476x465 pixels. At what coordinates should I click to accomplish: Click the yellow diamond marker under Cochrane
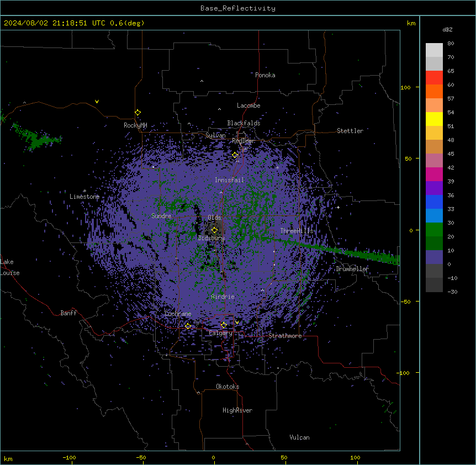[x=188, y=326]
